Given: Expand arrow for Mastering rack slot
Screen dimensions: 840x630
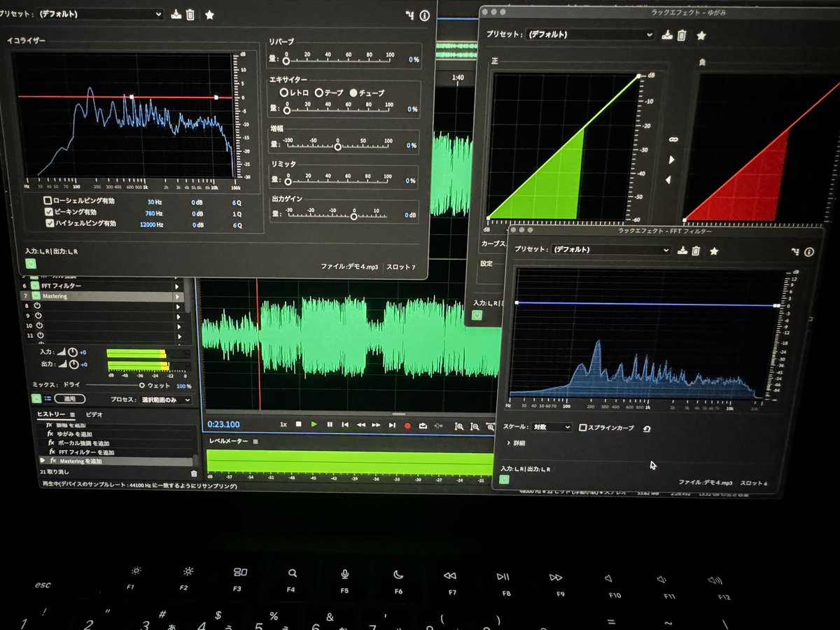Looking at the screenshot, I should click(x=177, y=297).
